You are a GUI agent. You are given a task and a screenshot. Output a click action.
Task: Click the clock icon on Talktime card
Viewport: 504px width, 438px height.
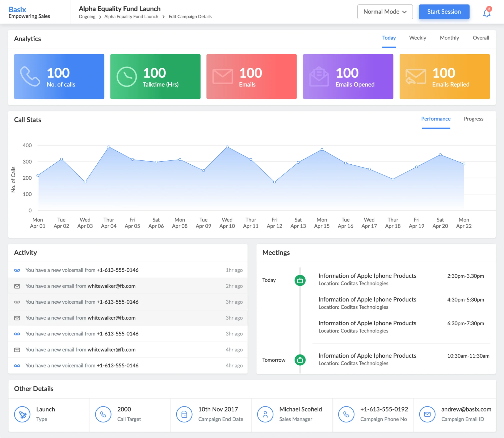126,76
